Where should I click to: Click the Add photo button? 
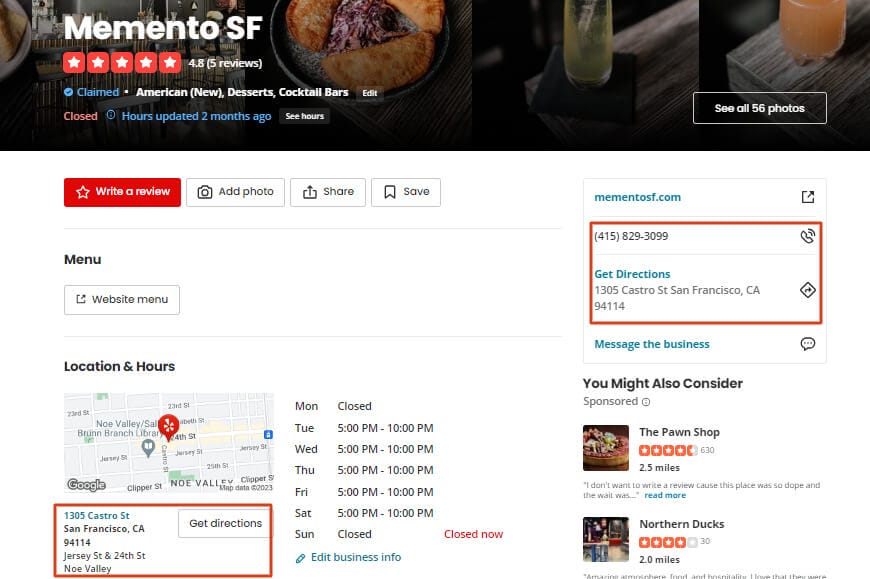click(x=235, y=192)
